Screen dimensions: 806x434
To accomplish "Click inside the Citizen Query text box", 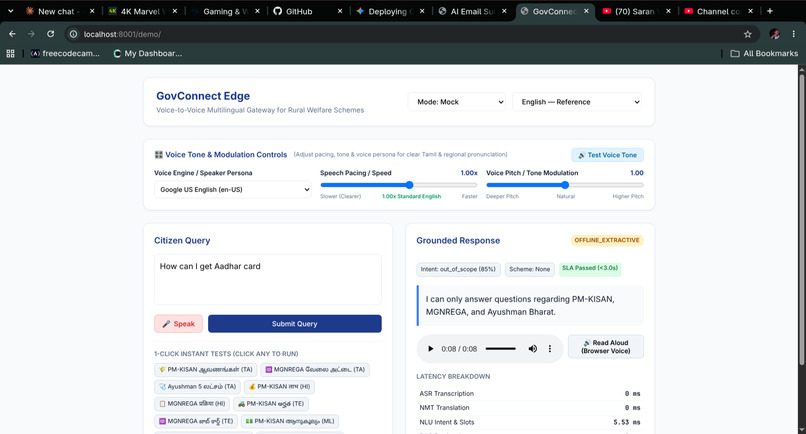I will [x=268, y=279].
